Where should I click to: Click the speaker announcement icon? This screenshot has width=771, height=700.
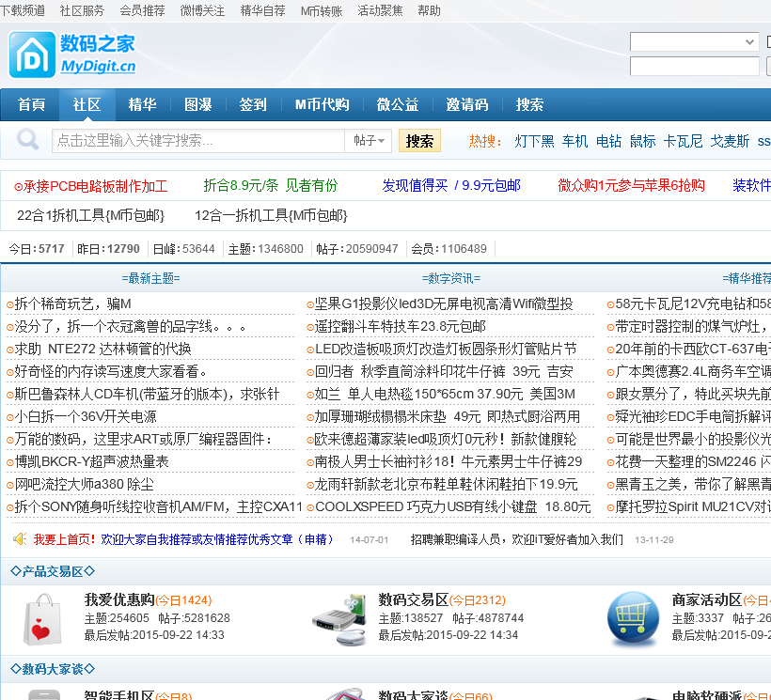point(20,539)
